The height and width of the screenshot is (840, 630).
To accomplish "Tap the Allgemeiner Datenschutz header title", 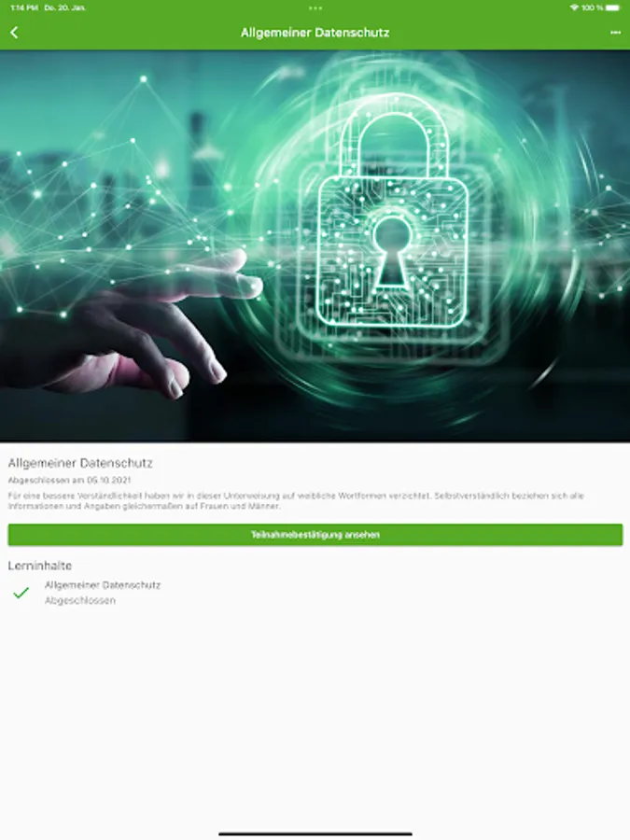I will click(x=315, y=33).
